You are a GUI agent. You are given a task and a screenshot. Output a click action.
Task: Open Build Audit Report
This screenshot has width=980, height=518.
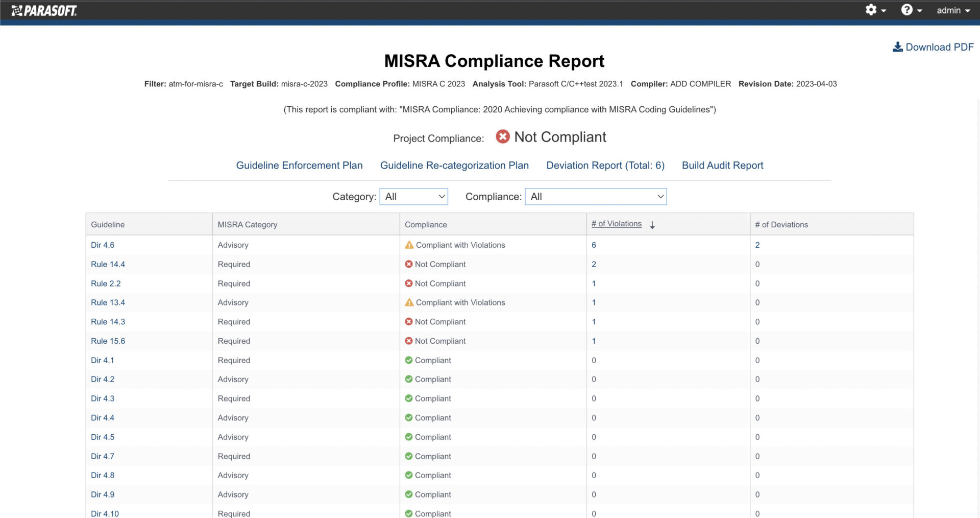pos(722,166)
